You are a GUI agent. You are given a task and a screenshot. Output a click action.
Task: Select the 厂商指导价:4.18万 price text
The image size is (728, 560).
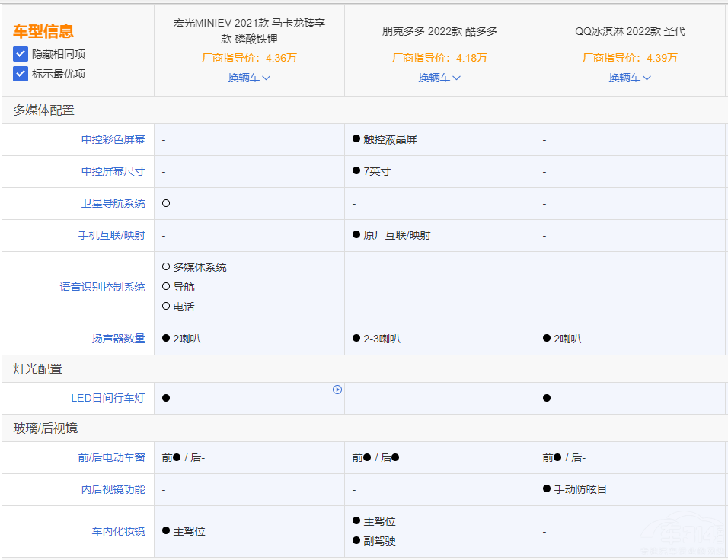tap(439, 58)
